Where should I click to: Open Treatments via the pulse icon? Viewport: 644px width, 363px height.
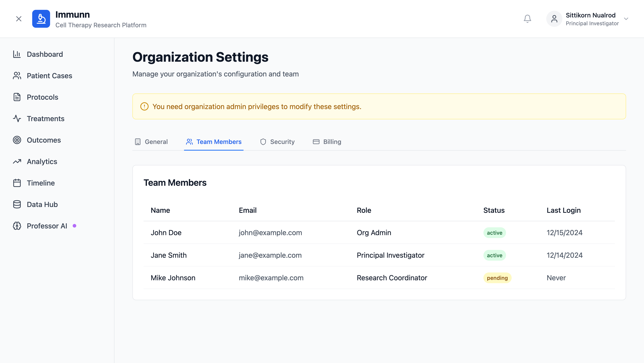click(17, 119)
